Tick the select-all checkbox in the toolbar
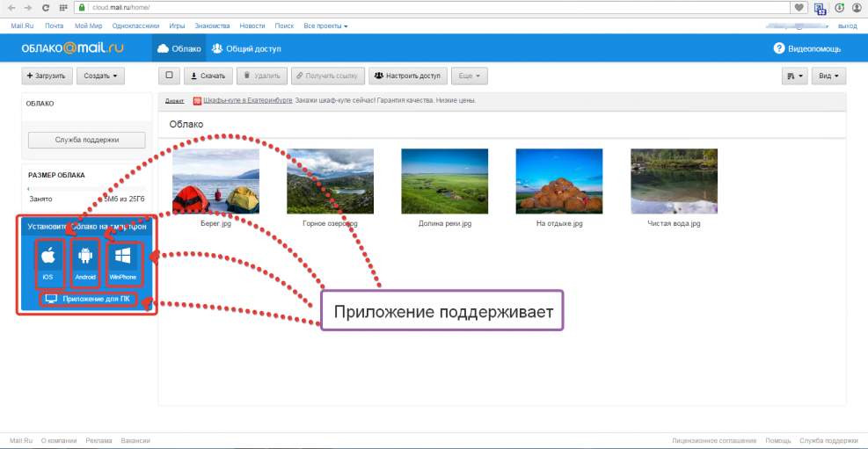 169,76
